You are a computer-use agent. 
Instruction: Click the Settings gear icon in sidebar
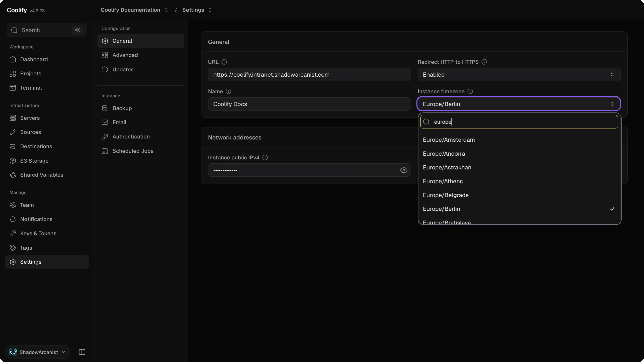[13, 262]
